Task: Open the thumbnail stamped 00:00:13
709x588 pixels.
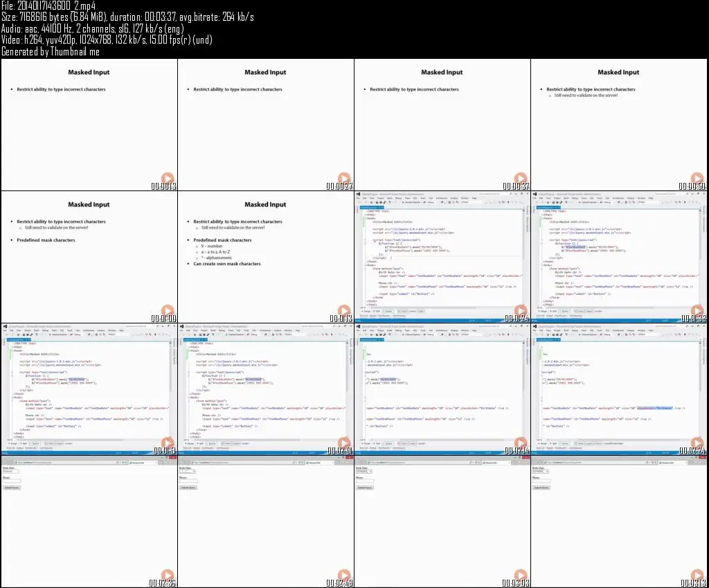Action: pos(89,125)
